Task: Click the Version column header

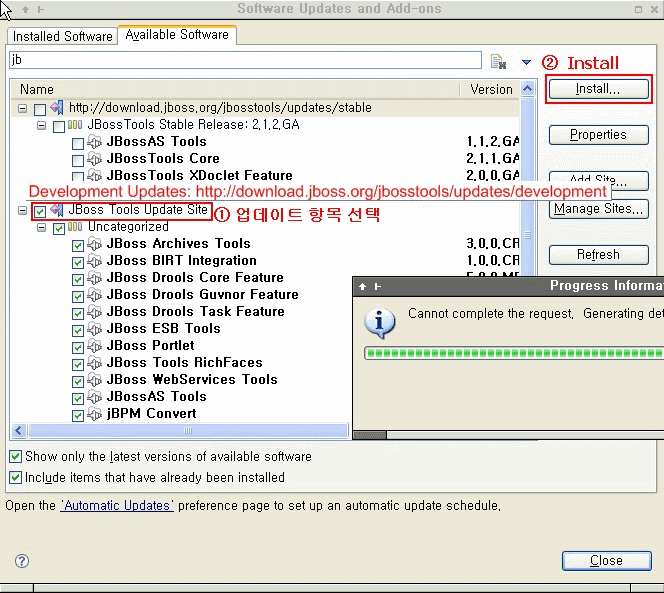Action: 490,89
